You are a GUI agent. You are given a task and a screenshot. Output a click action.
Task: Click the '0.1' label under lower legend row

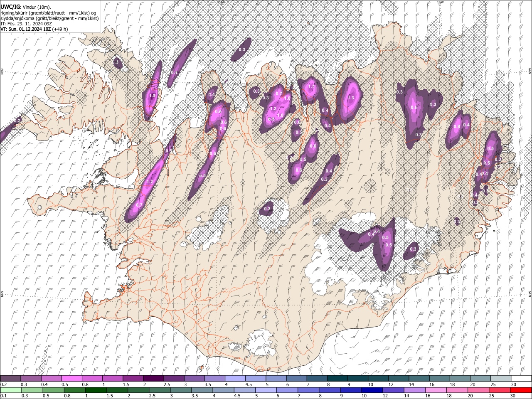pos(3,396)
